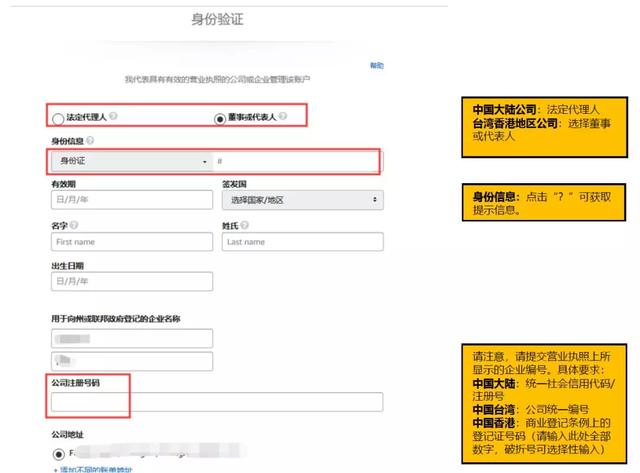The height and width of the screenshot is (473, 640).
Task: Click help icon next to 董事或代表人
Action: click(x=283, y=116)
